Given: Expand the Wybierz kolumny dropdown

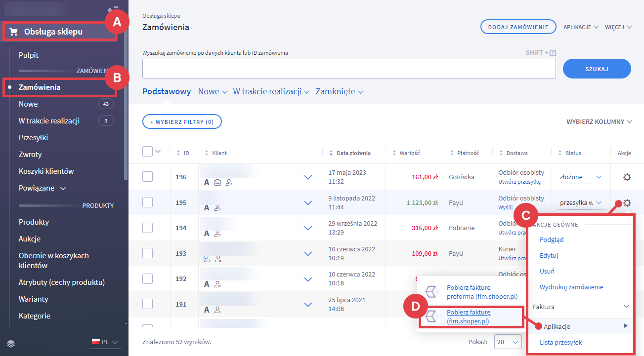Looking at the screenshot, I should 599,121.
